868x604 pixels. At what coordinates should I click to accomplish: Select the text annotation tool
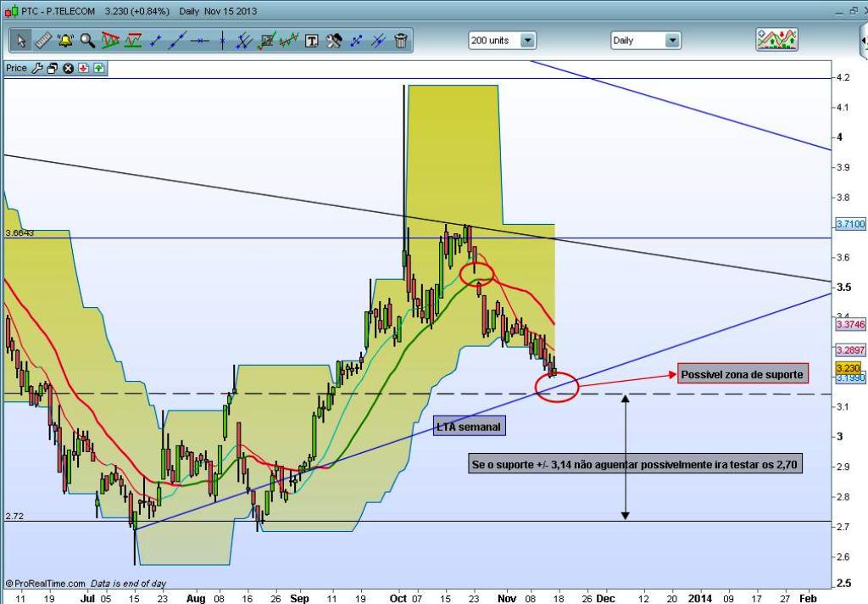coord(312,41)
